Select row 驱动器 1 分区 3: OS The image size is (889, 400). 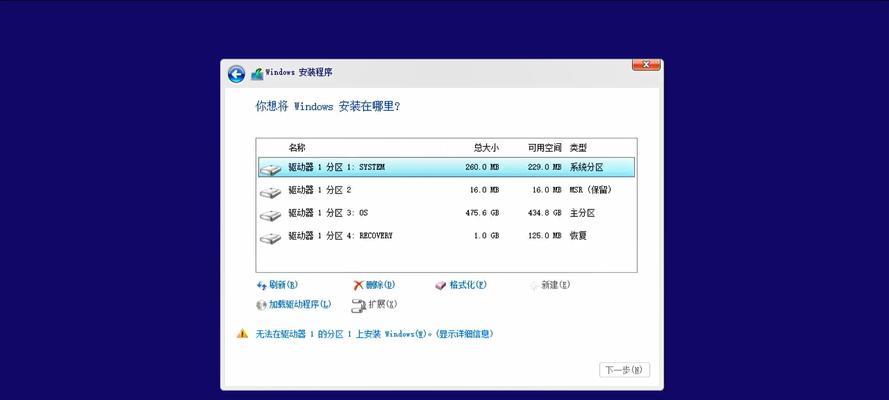pyautogui.click(x=446, y=213)
